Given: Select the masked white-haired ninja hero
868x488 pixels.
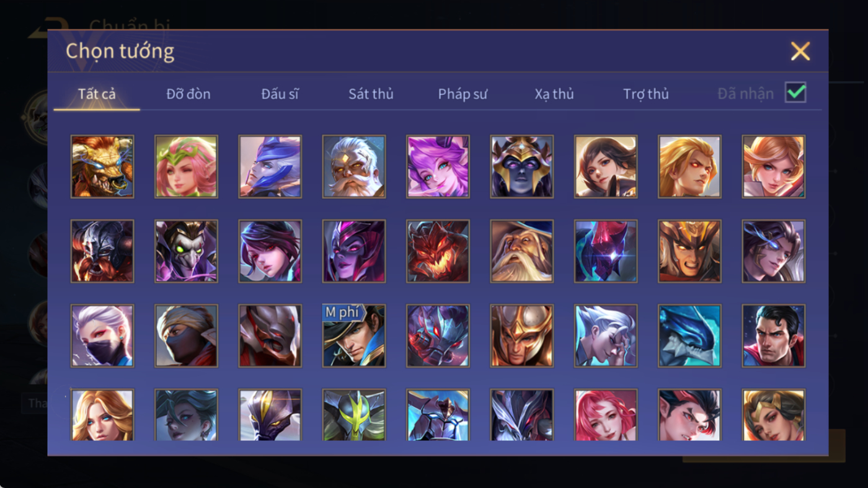Looking at the screenshot, I should (102, 335).
